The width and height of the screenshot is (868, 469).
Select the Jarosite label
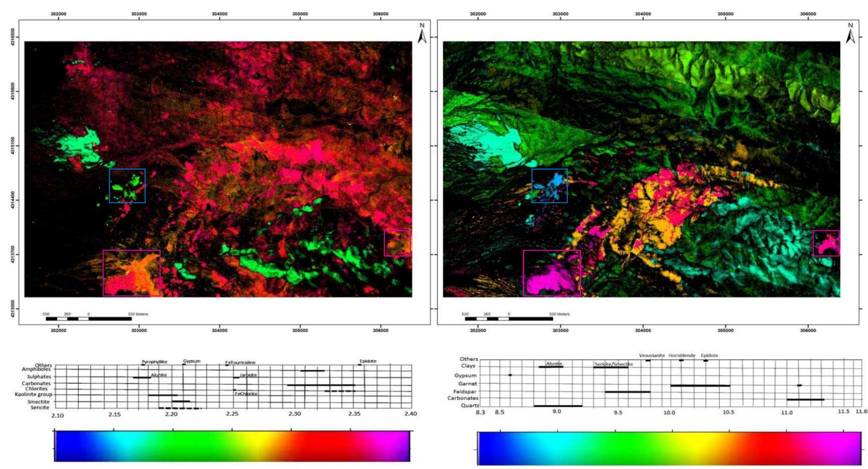coord(248,375)
